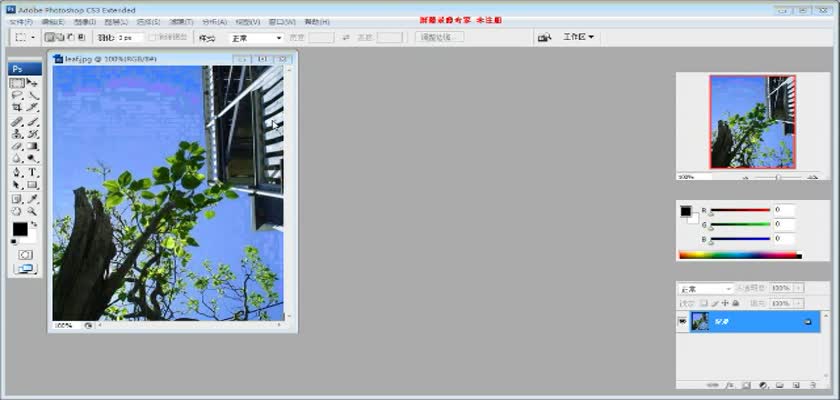Image resolution: width=840 pixels, height=400 pixels.
Task: Select the Lasso tool
Action: click(17, 96)
